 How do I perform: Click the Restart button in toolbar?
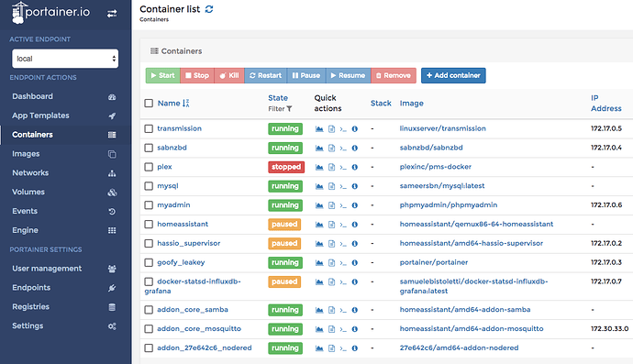pos(266,75)
